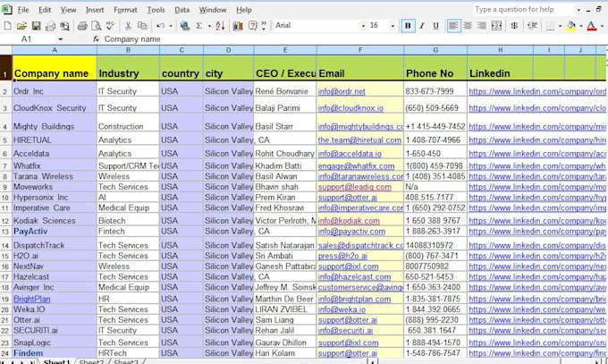Expand the Fill Color palette dropdown

click(x=581, y=26)
